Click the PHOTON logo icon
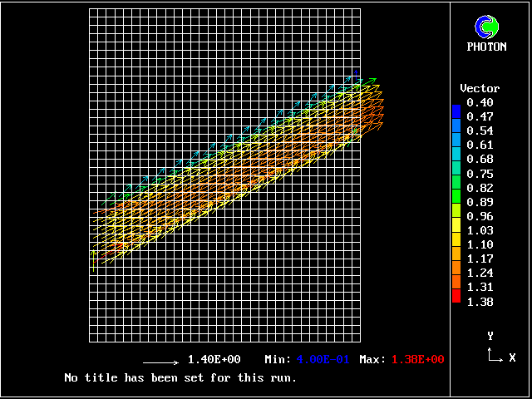532x399 pixels. pos(486,27)
